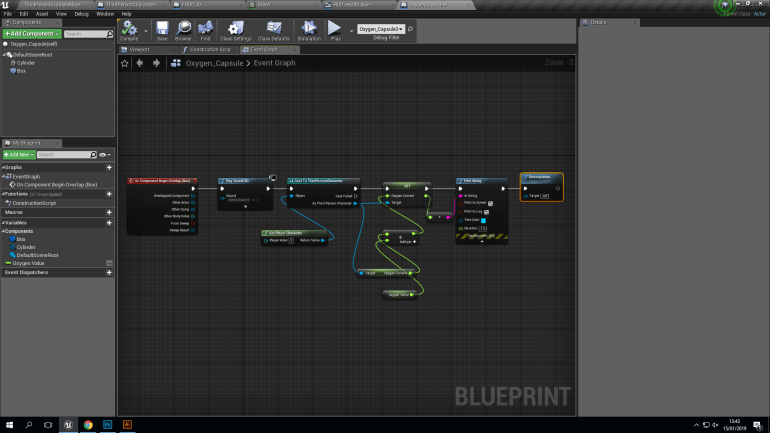Add a new function with plus icon
The image size is (770, 433).
pos(109,194)
